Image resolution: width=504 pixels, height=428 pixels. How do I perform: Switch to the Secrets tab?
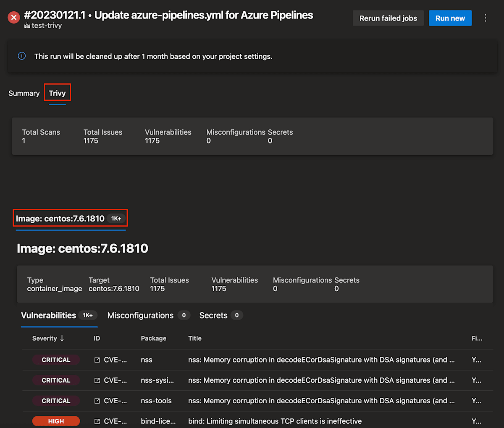[x=221, y=316]
